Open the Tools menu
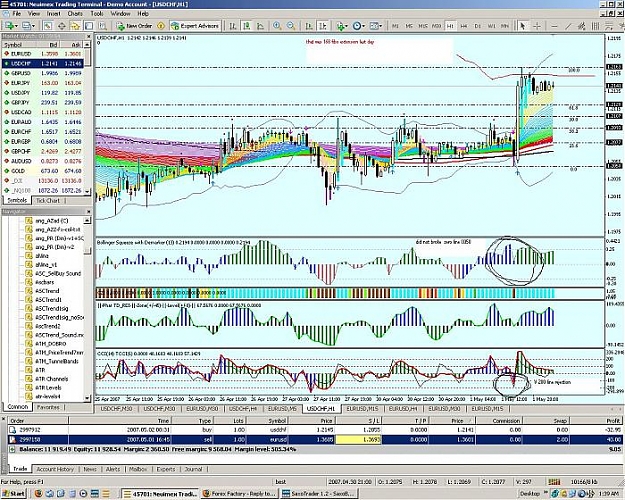Screen dimensions: 625x500 click(x=97, y=14)
